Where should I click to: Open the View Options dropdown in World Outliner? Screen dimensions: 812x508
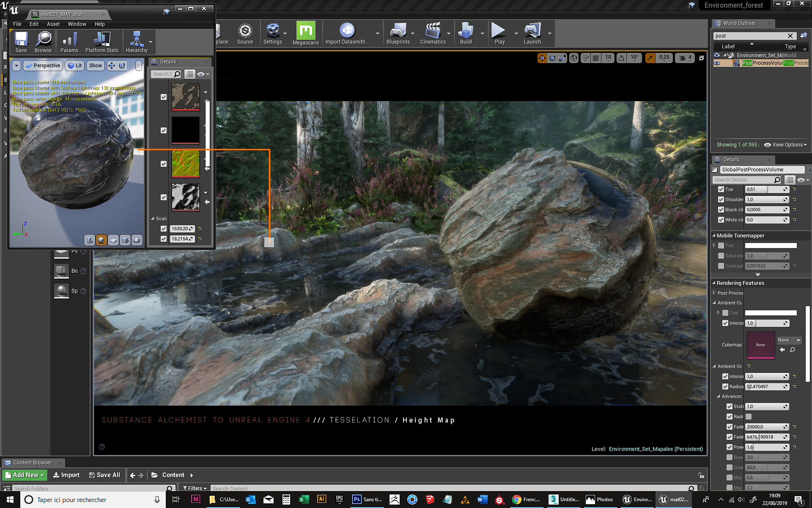(x=785, y=144)
